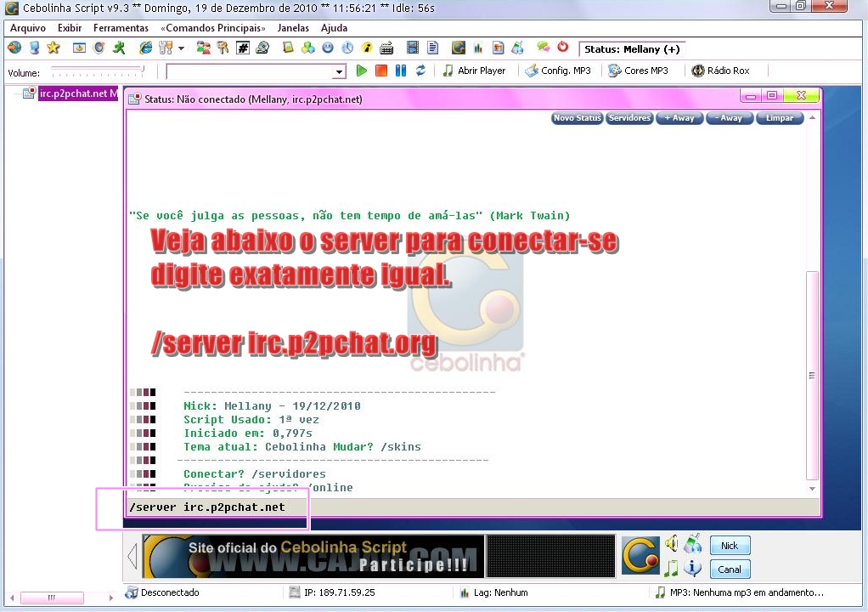
Task: Click the picture frame icon
Action: [288, 48]
